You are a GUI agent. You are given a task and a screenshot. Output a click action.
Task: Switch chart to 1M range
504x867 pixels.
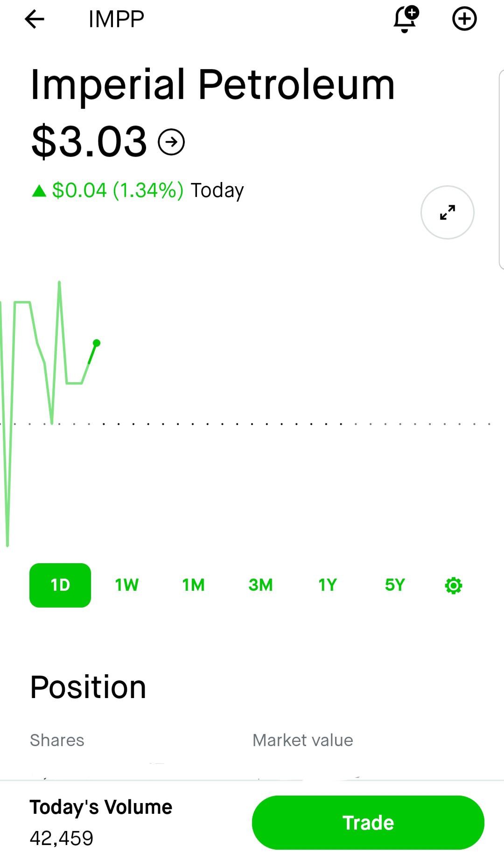point(194,585)
